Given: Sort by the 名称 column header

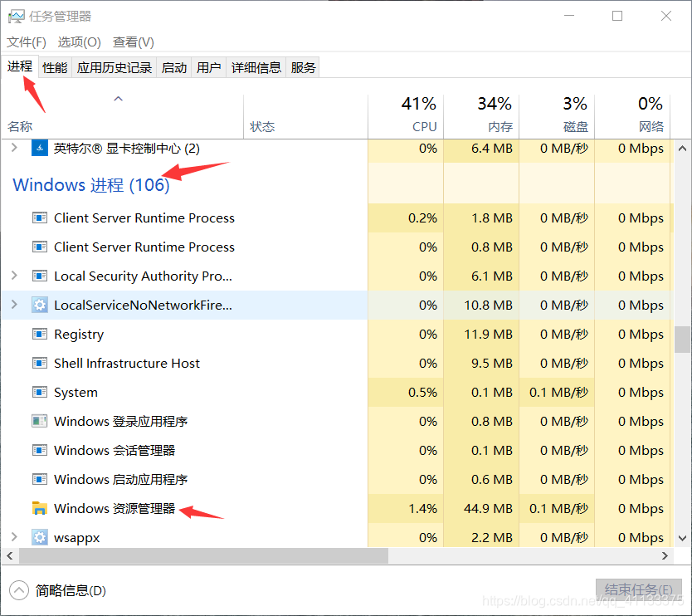Looking at the screenshot, I should (122, 116).
